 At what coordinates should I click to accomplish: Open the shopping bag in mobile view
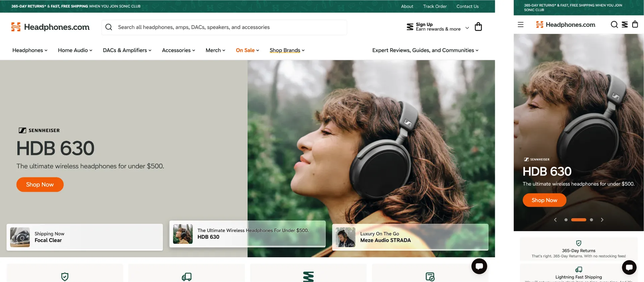point(635,24)
